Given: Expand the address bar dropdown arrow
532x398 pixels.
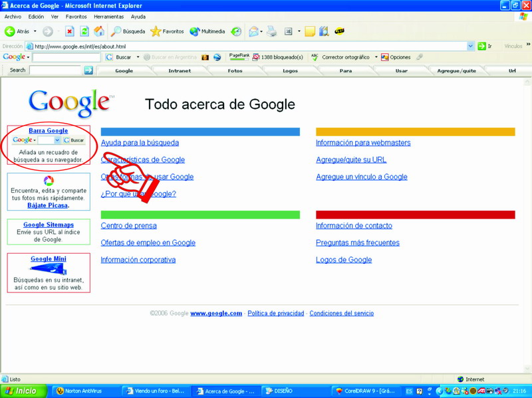Looking at the screenshot, I should pyautogui.click(x=471, y=47).
